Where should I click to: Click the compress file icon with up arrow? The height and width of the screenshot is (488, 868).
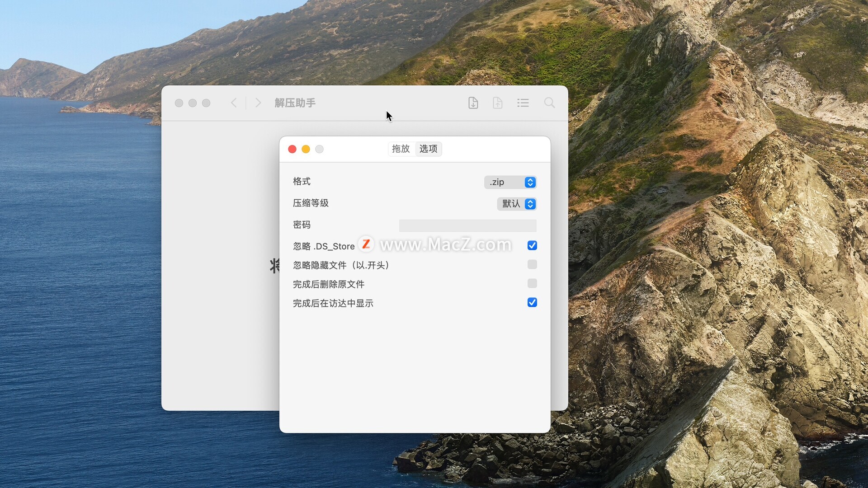(x=497, y=103)
